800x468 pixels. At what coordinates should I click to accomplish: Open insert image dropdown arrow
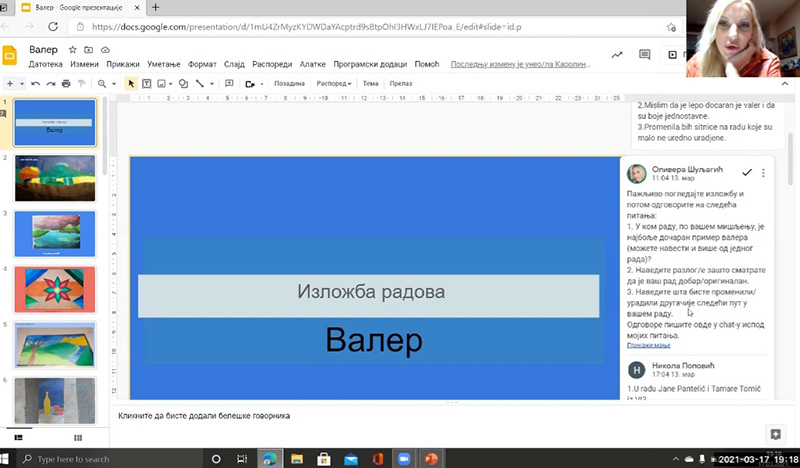pyautogui.click(x=170, y=84)
